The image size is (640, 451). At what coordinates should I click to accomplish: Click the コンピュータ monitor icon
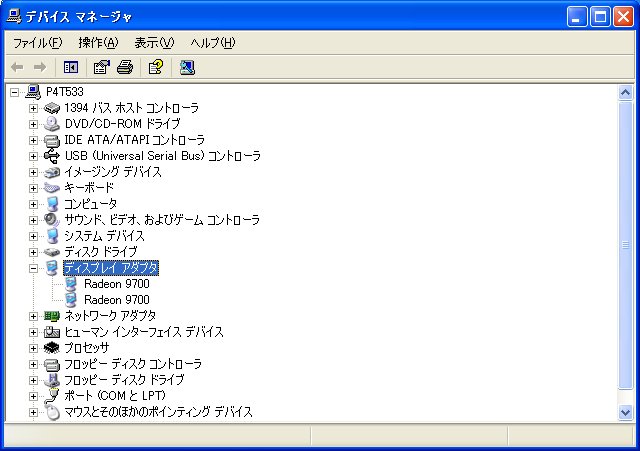[x=52, y=204]
